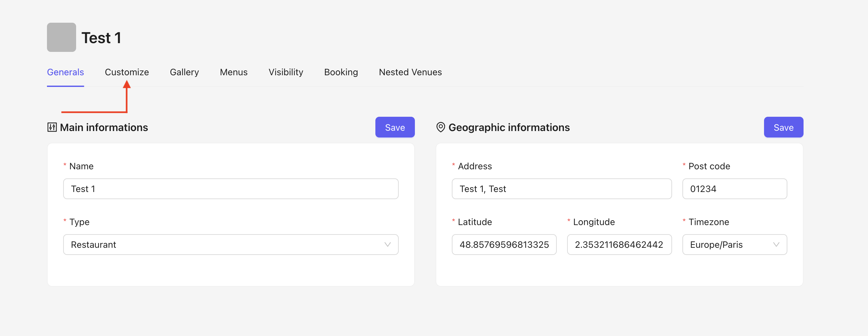
Task: Select the Generals tab
Action: pyautogui.click(x=65, y=72)
